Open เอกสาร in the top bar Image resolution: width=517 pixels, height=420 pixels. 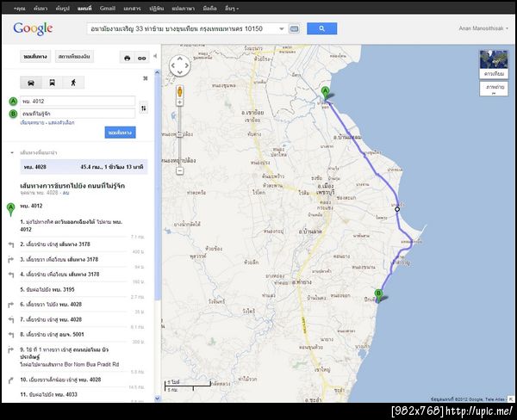click(x=132, y=9)
